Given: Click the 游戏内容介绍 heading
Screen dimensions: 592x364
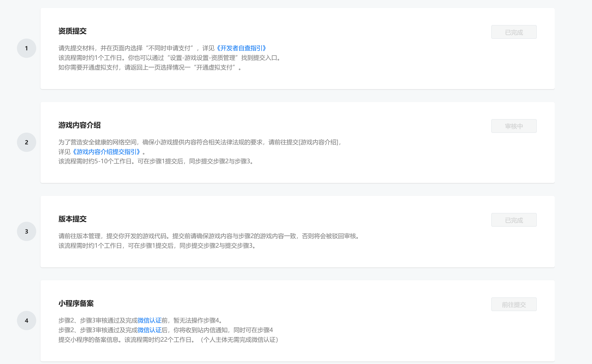Looking at the screenshot, I should pos(79,125).
